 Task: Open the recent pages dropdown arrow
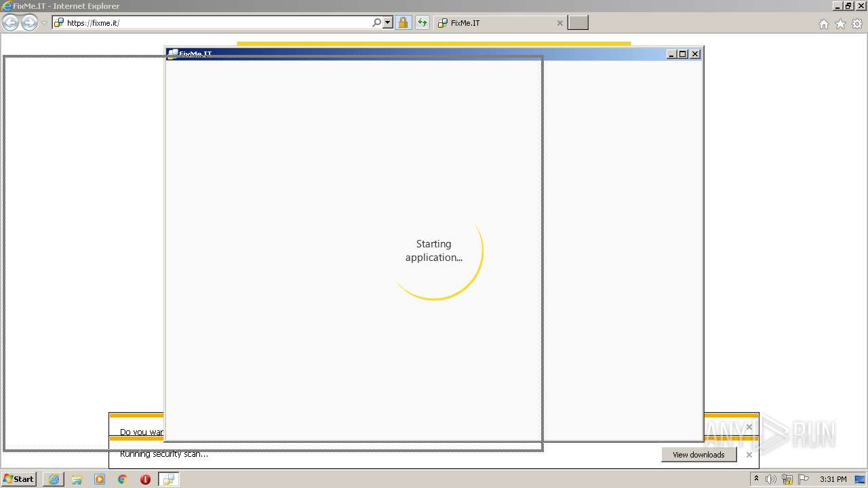(44, 23)
